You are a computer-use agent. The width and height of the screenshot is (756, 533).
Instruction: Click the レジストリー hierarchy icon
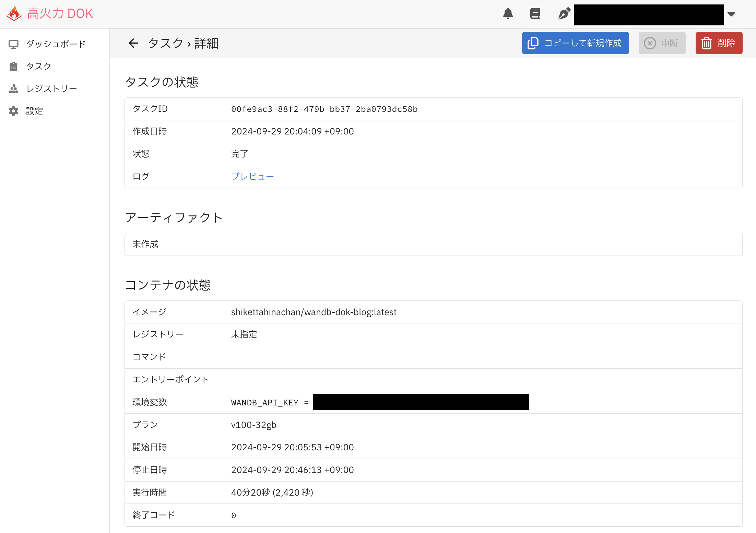click(14, 88)
